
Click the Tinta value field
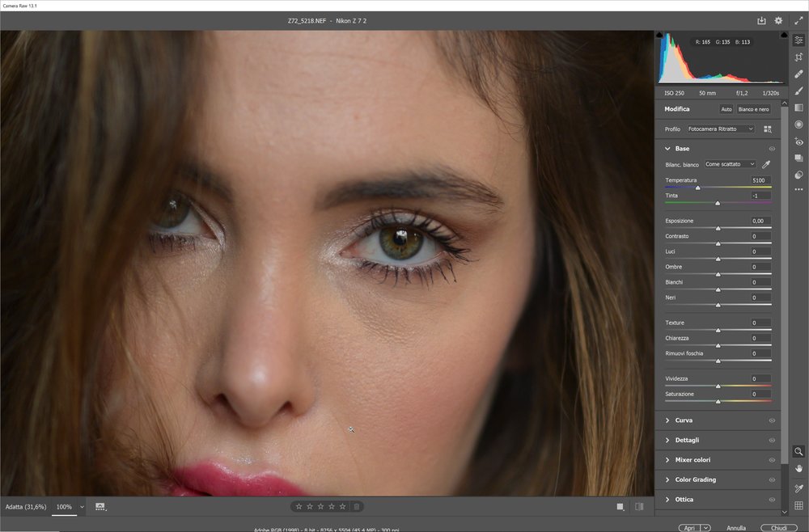(760, 196)
